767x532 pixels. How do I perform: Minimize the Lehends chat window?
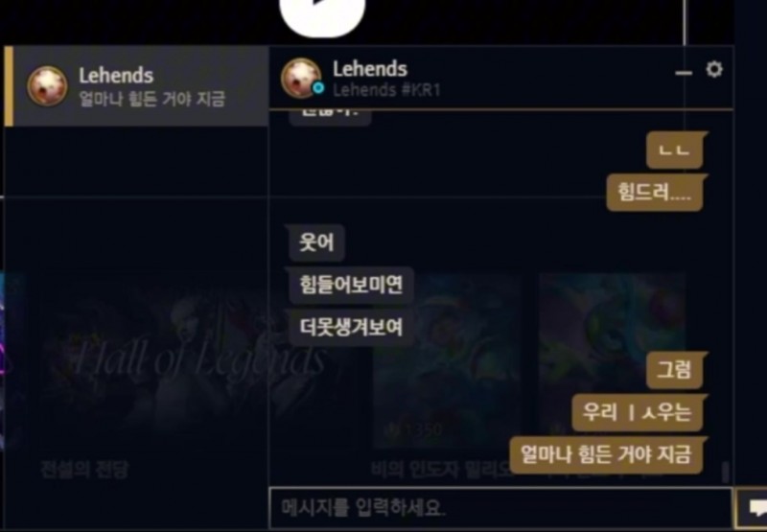click(x=684, y=74)
